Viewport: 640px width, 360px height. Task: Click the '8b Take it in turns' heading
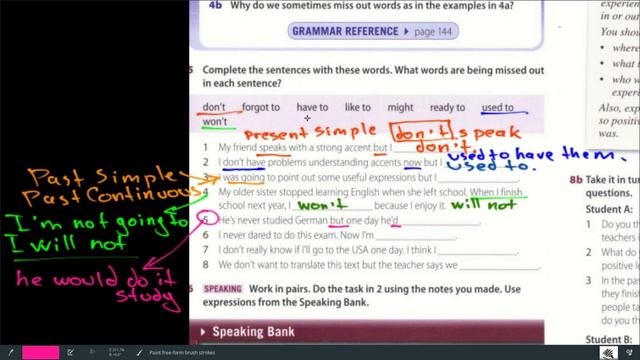(x=604, y=186)
